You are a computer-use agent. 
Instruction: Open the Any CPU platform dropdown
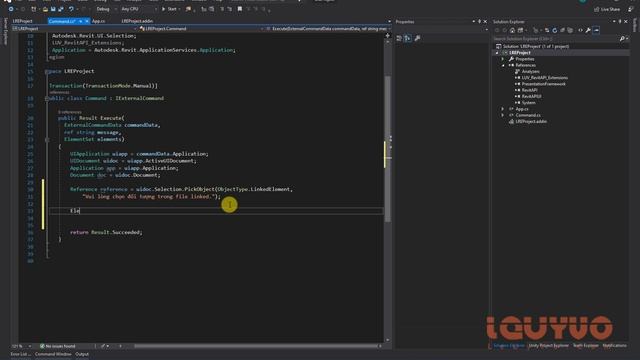coord(138,9)
